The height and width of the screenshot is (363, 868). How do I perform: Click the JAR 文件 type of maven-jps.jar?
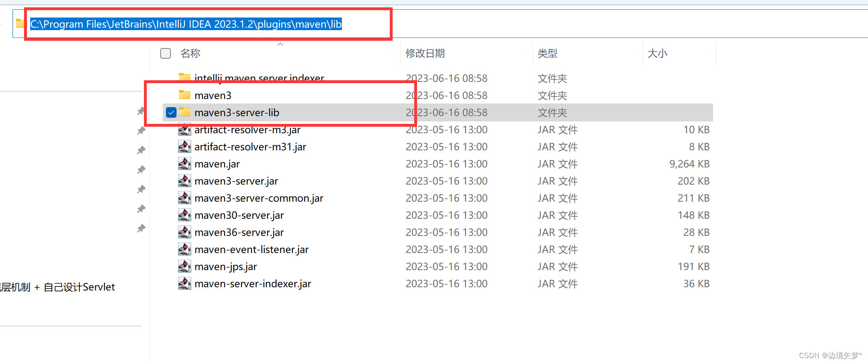pyautogui.click(x=558, y=266)
